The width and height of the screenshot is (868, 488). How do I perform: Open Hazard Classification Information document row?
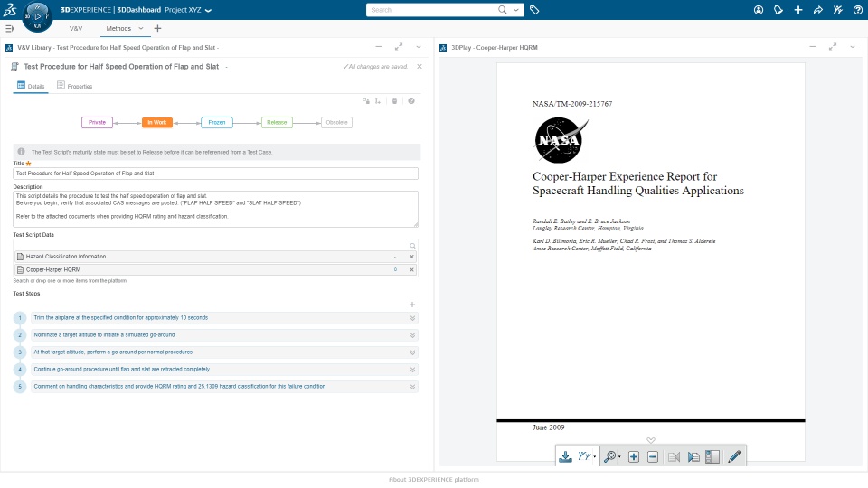point(215,256)
